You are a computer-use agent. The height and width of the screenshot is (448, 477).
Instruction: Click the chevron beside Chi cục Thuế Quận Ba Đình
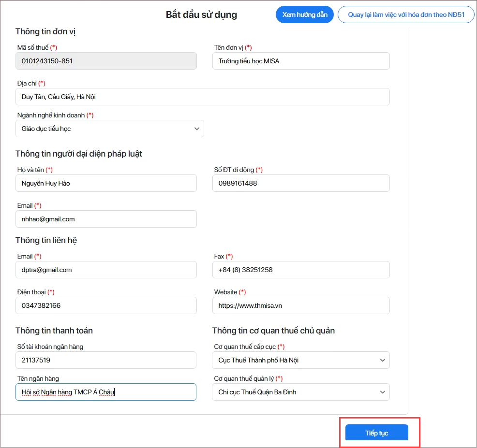[382, 392]
